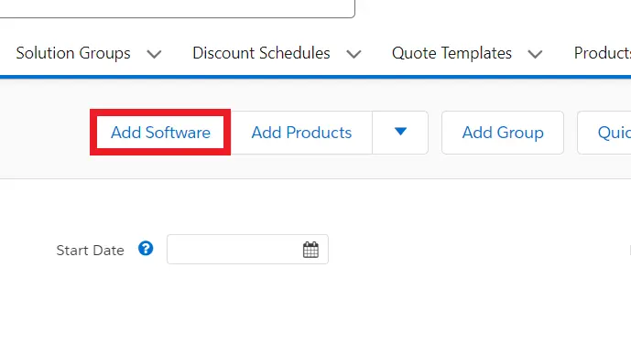
Task: Select the Quote Templates tab
Action: [x=451, y=53]
